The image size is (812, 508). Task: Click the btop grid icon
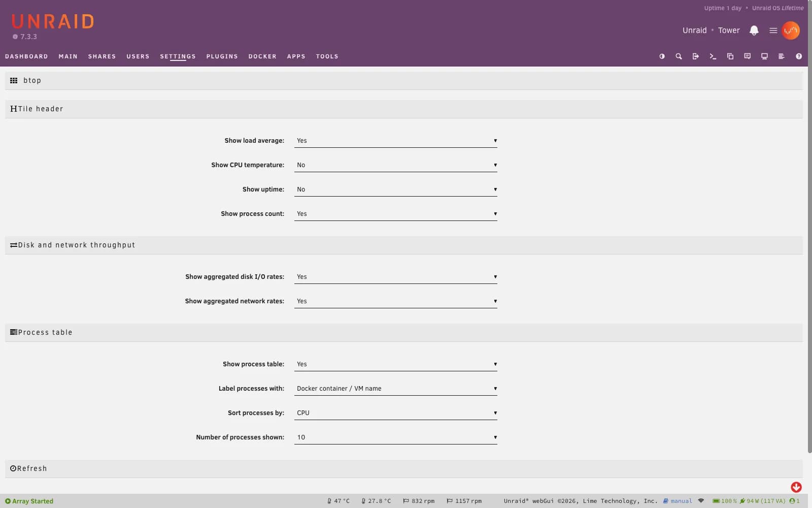coord(14,80)
